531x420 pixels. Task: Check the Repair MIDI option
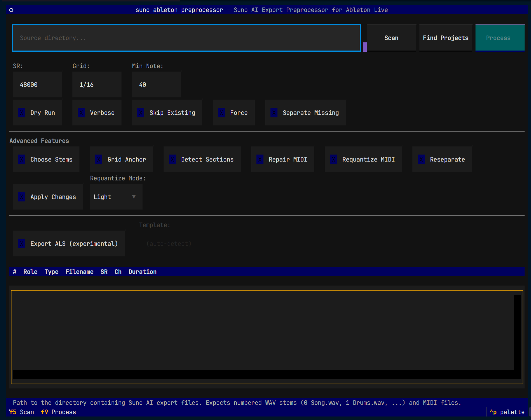point(260,159)
